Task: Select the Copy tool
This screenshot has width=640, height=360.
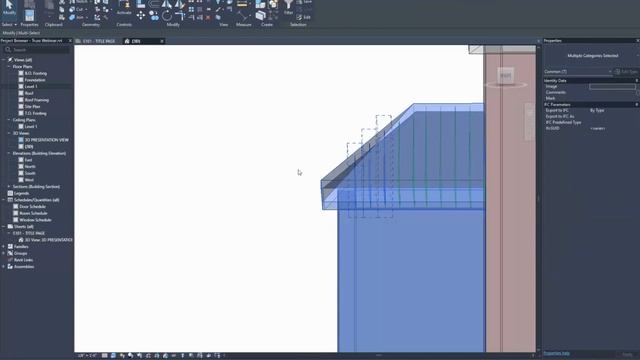Action: [153, 16]
